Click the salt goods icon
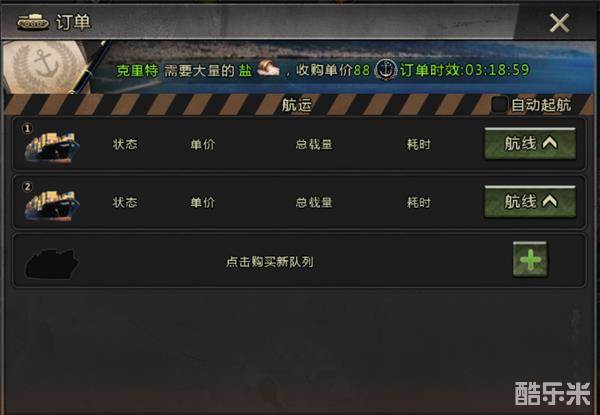 coord(268,69)
